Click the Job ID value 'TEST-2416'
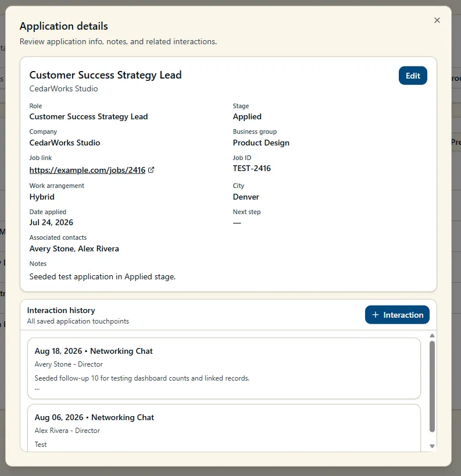Screen dimensions: 461x476 click(251, 169)
